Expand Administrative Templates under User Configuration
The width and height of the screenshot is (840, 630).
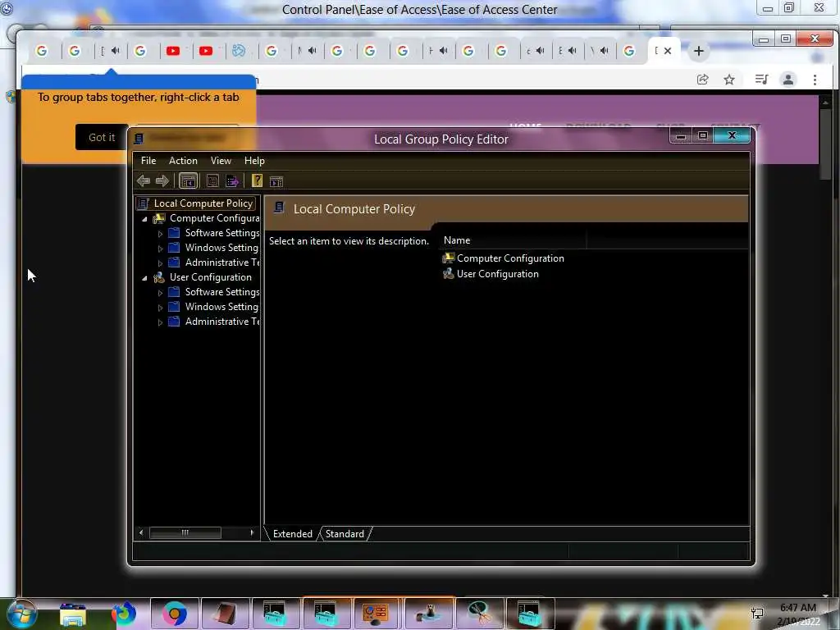point(160,322)
